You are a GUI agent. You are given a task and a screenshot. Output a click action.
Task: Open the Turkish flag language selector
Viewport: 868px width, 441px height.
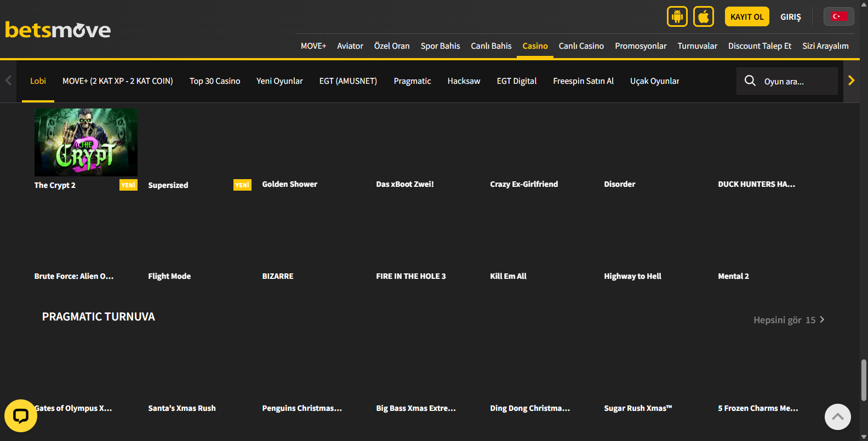point(838,16)
